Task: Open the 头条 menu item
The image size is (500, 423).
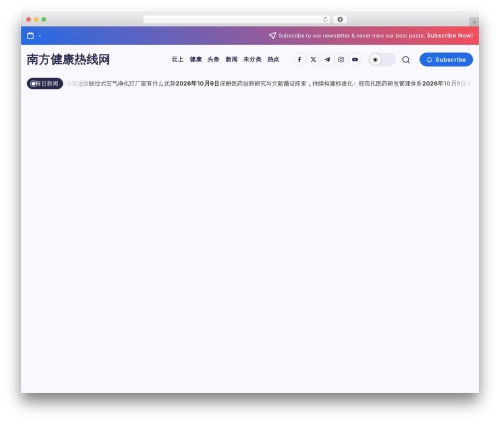Action: (213, 59)
